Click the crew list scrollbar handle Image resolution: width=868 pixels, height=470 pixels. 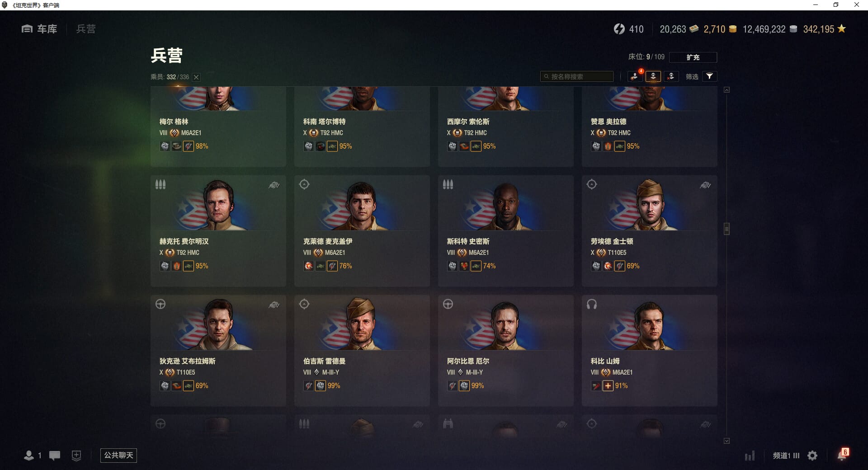[726, 229]
